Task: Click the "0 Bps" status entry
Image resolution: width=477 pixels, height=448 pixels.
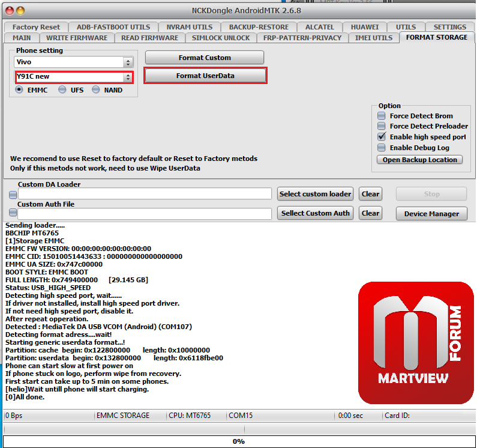Action: coord(14,416)
